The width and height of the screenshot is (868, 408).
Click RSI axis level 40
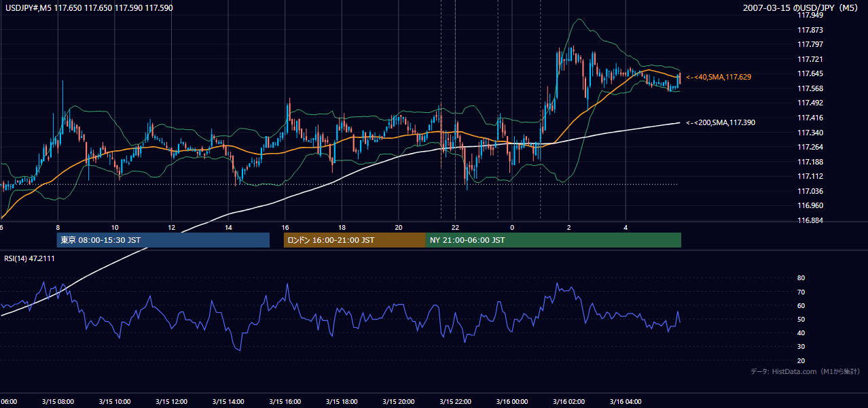[x=801, y=333]
